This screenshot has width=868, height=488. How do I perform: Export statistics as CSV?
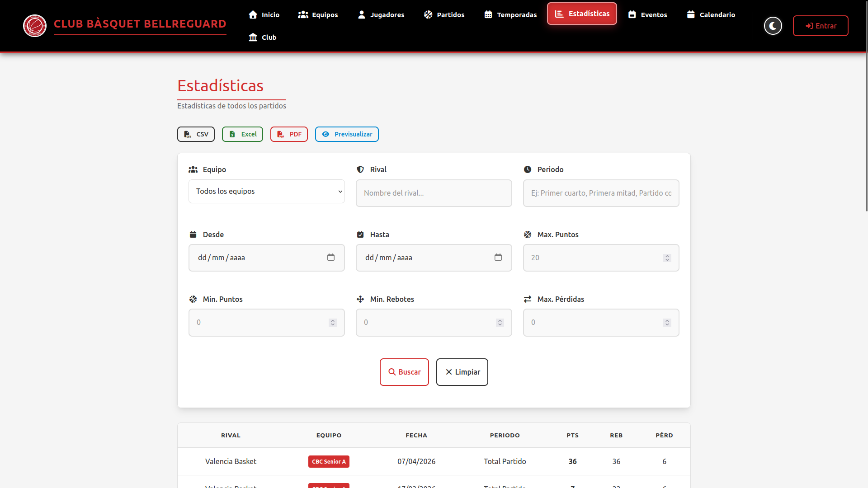tap(196, 134)
